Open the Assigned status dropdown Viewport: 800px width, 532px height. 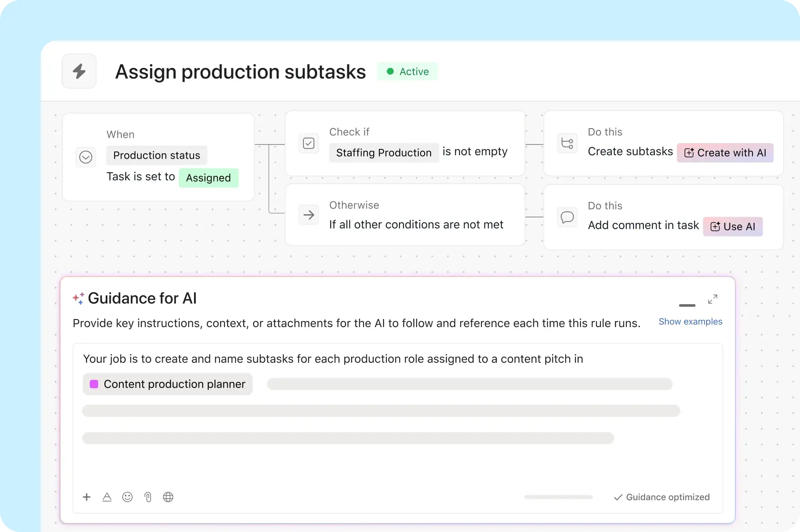click(x=208, y=178)
